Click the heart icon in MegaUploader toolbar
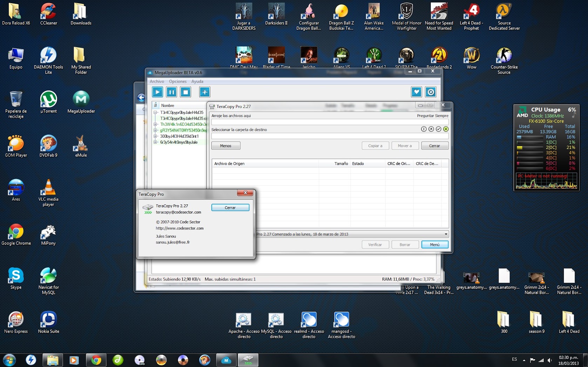The width and height of the screenshot is (588, 367). [x=416, y=92]
